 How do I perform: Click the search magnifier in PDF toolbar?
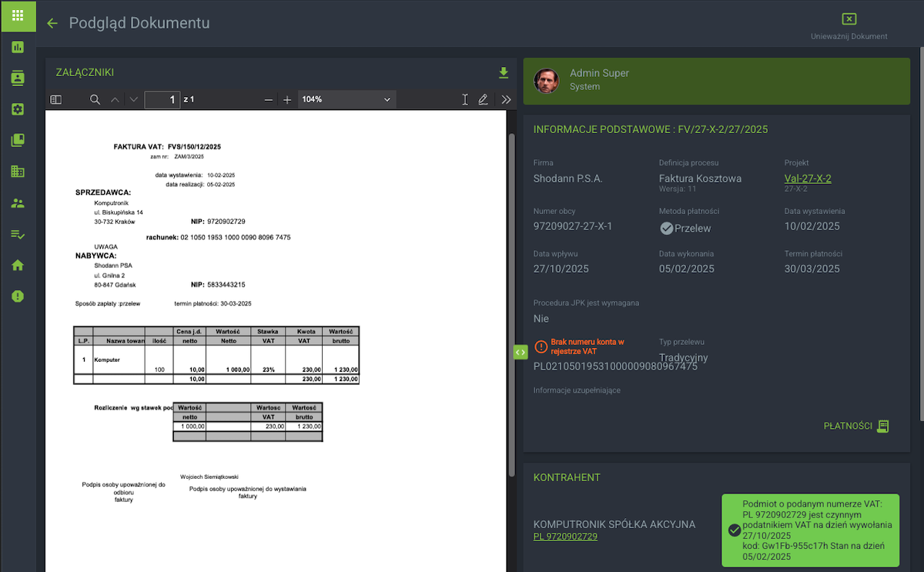pyautogui.click(x=95, y=99)
